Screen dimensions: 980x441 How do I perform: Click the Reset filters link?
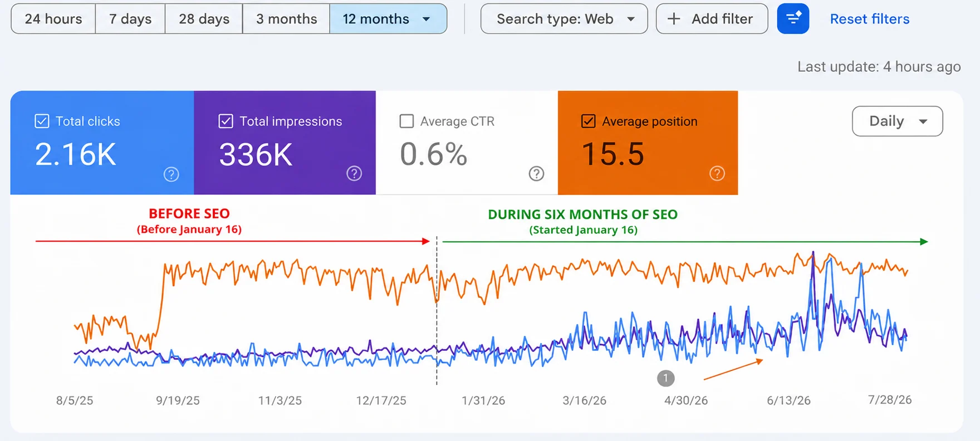pyautogui.click(x=870, y=19)
